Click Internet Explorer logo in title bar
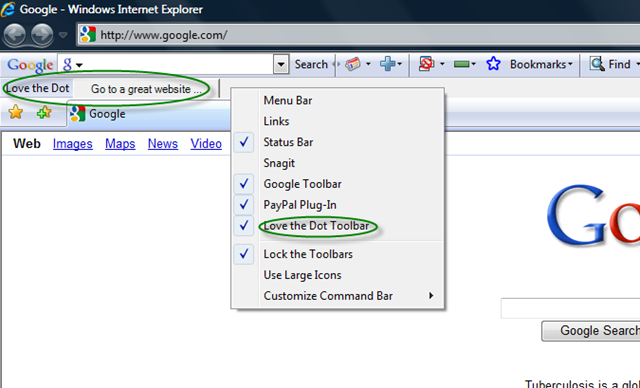Screen dimensions: 640x388 point(8,9)
